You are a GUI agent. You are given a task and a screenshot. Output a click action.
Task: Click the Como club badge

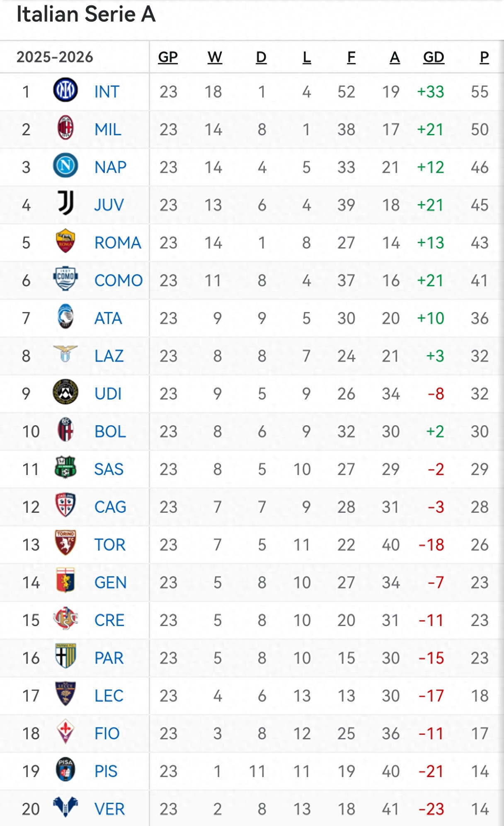pos(65,279)
